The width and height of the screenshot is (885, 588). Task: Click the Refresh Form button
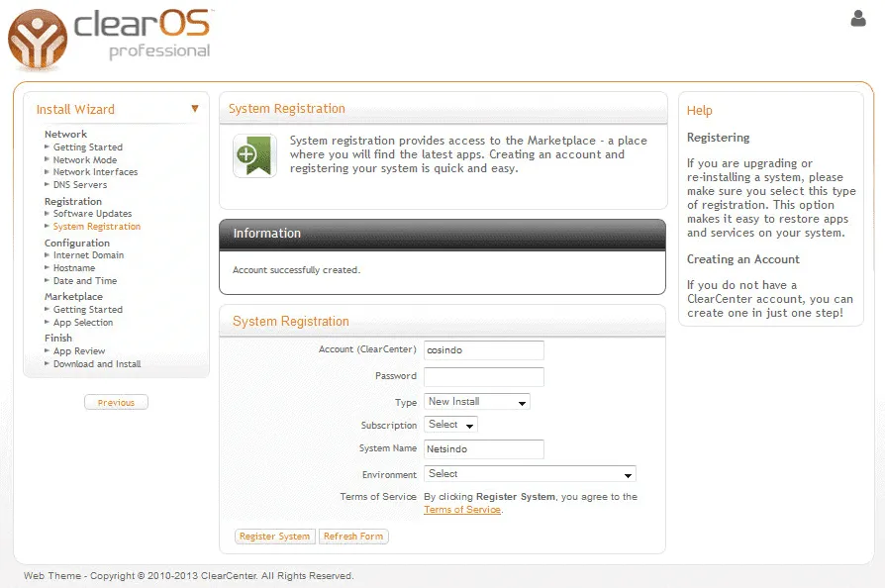(x=353, y=537)
